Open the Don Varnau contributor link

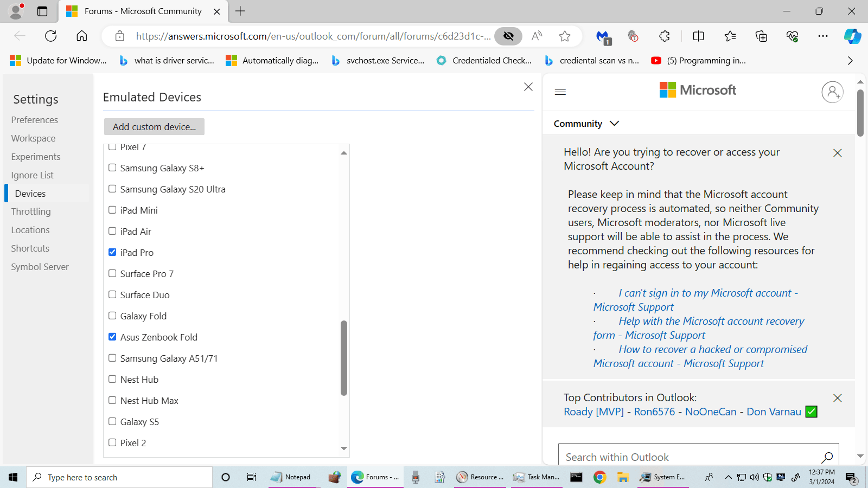click(774, 412)
